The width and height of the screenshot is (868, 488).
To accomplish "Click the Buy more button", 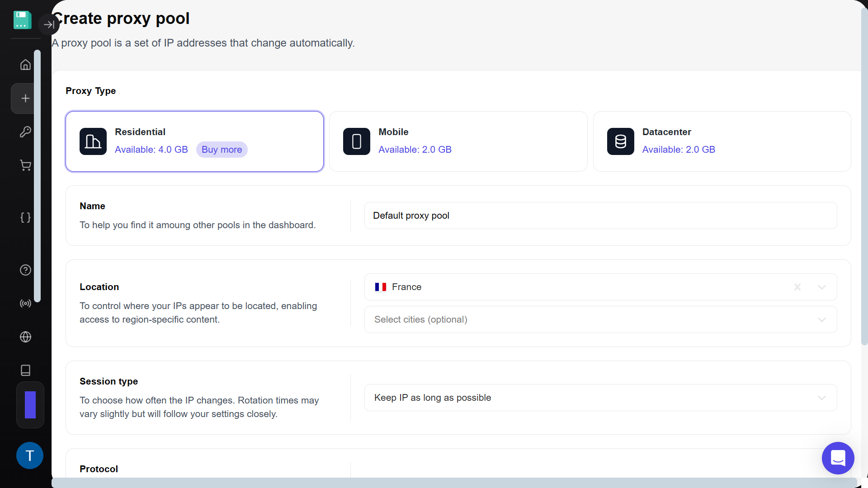I will point(222,150).
